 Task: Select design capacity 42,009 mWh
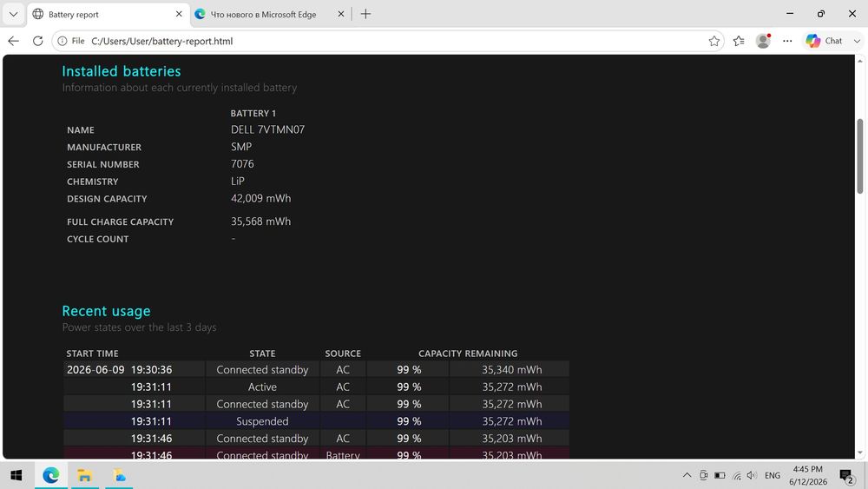(x=260, y=198)
